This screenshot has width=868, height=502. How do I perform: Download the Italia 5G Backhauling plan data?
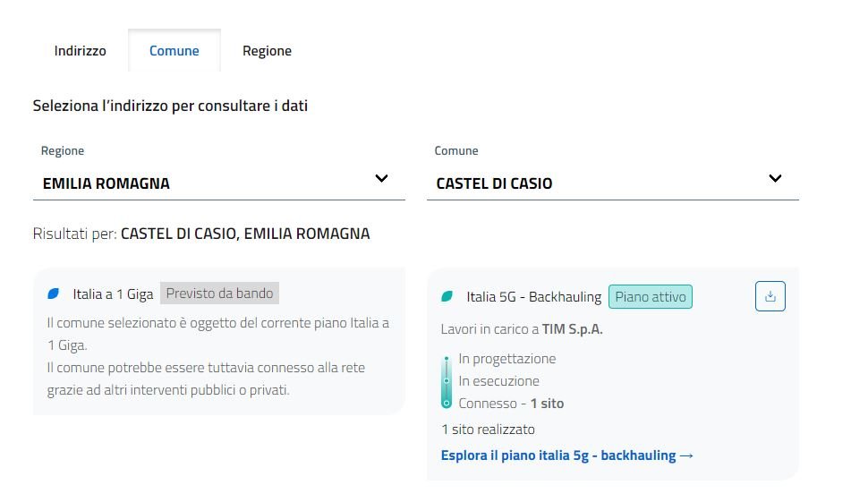tap(770, 297)
